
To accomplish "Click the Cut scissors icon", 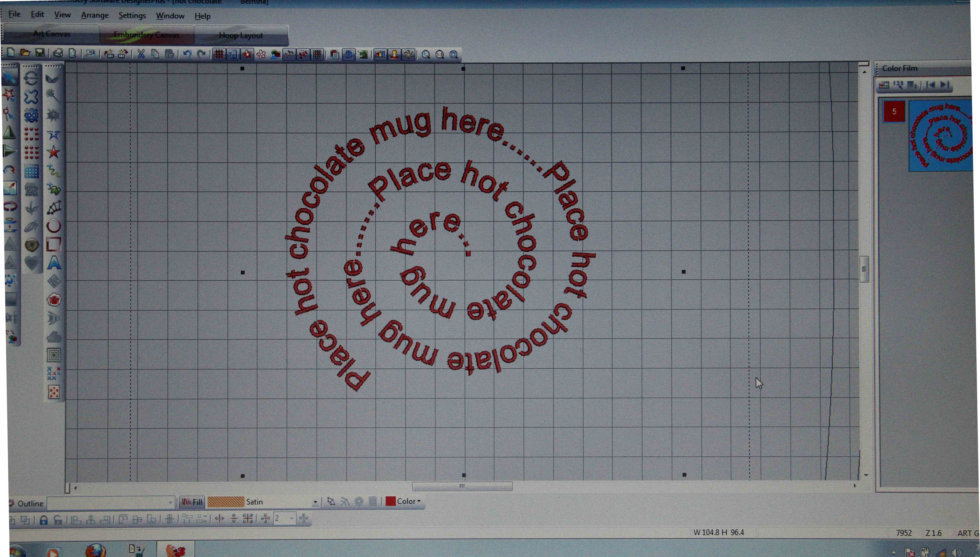I will pyautogui.click(x=141, y=54).
